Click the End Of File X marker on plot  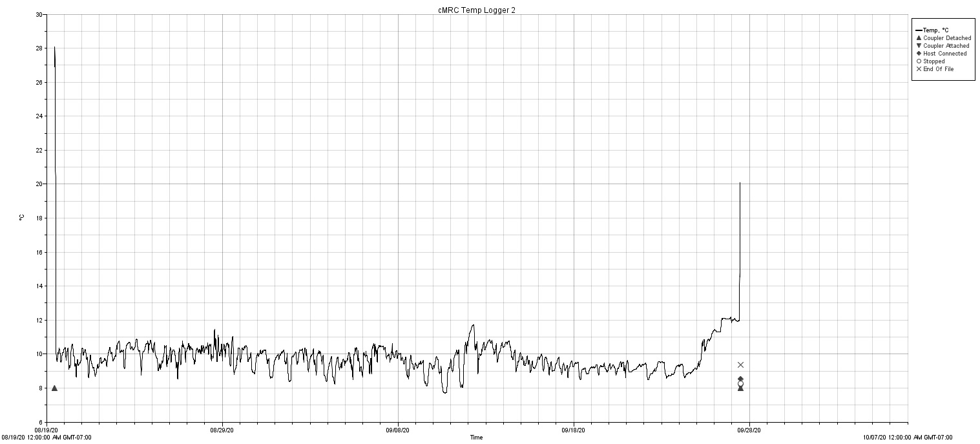(740, 365)
